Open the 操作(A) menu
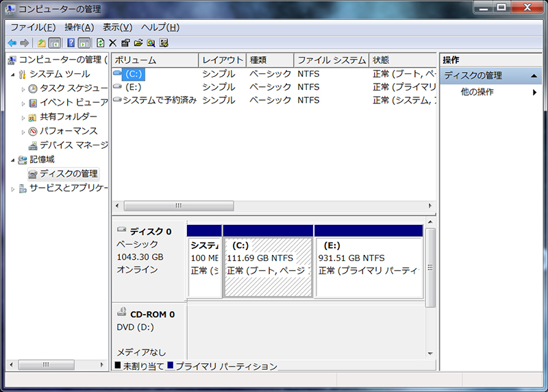Screen dimensions: 548x392 [79, 27]
